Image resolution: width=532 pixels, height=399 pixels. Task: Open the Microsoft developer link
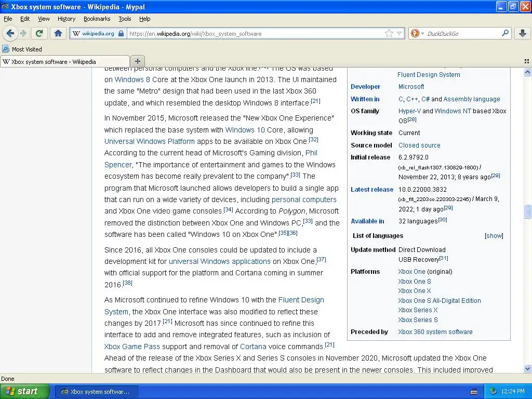(x=411, y=87)
